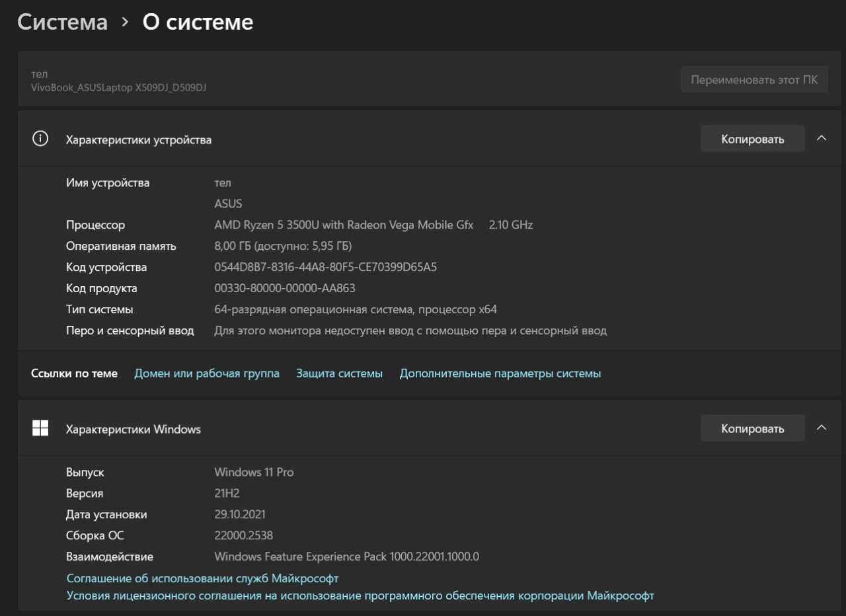This screenshot has height=616, width=846.
Task: Select processor value AMD Ryzen 5 3500U
Action: [373, 225]
